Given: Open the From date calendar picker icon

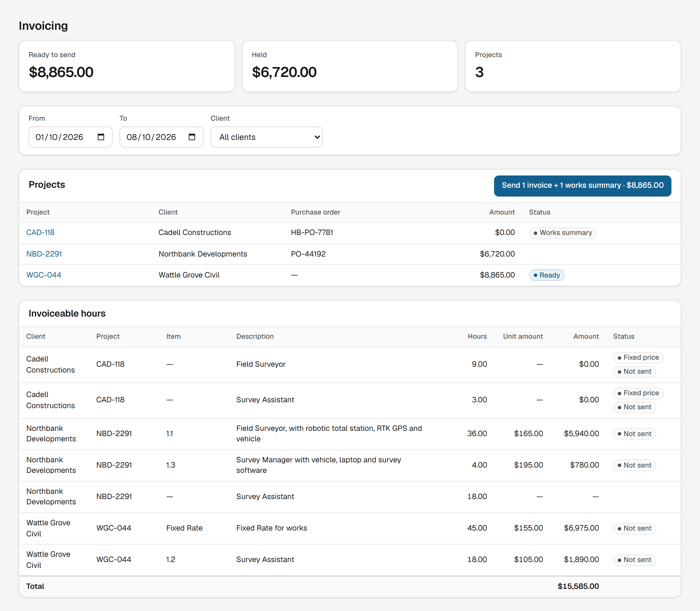Looking at the screenshot, I should 101,137.
